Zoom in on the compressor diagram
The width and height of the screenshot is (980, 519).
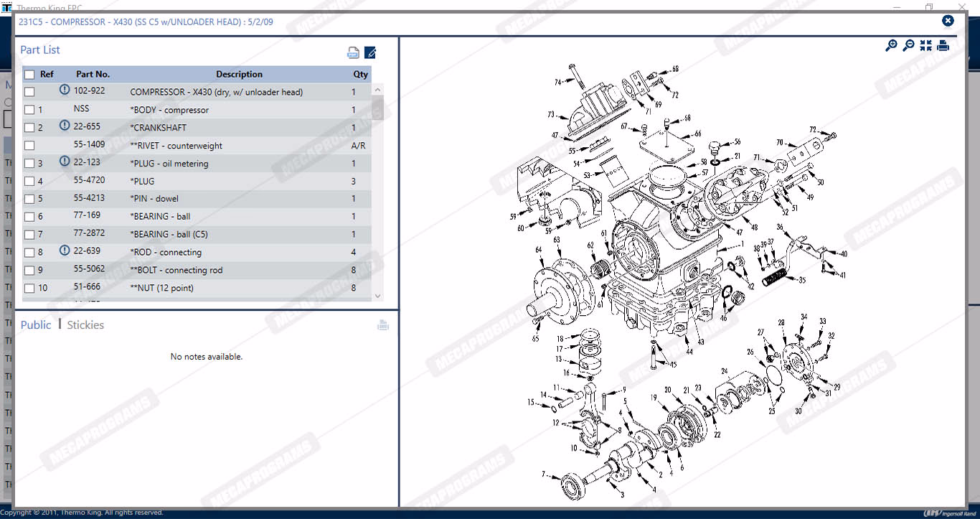pos(891,45)
